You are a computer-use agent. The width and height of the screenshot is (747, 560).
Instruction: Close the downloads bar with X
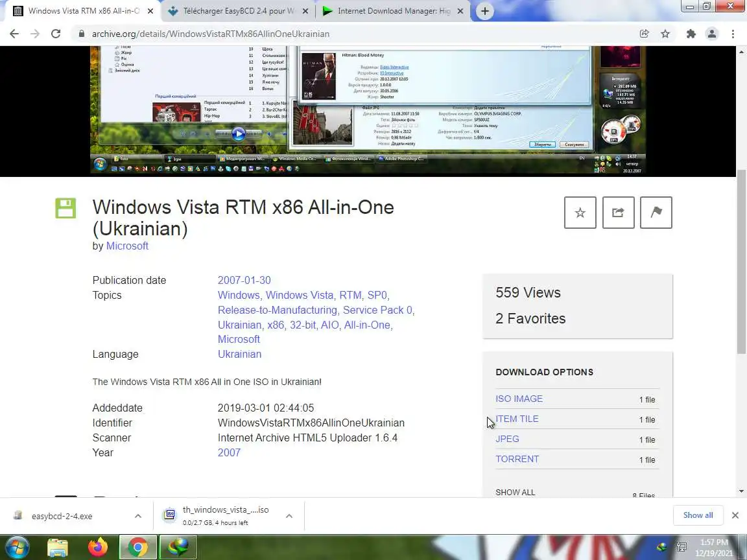pyautogui.click(x=735, y=515)
